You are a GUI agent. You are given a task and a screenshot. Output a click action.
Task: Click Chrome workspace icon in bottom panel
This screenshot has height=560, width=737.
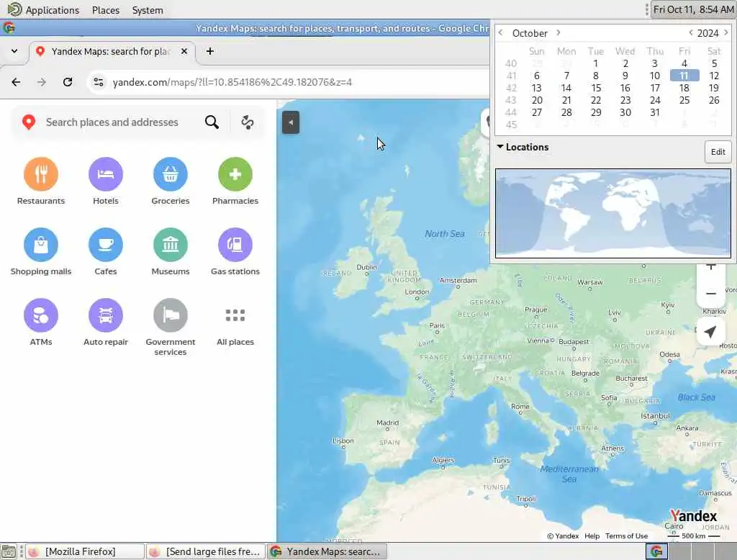tap(656, 551)
